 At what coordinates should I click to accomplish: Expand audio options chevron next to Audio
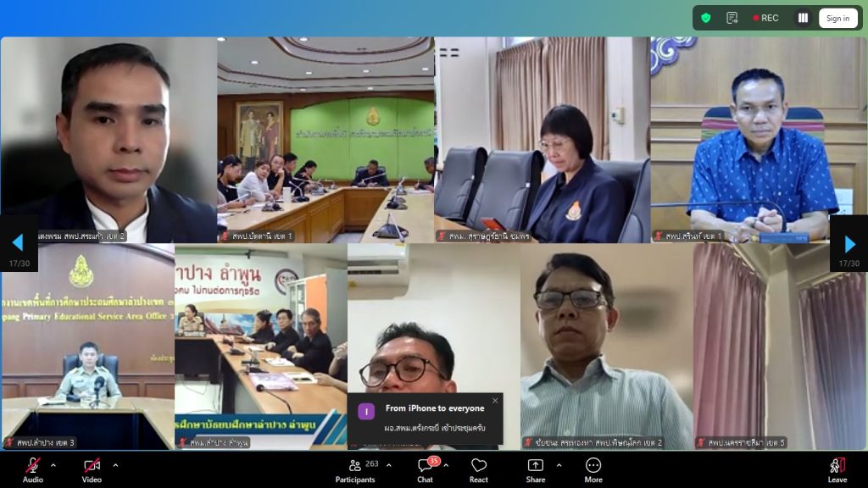pos(53,465)
